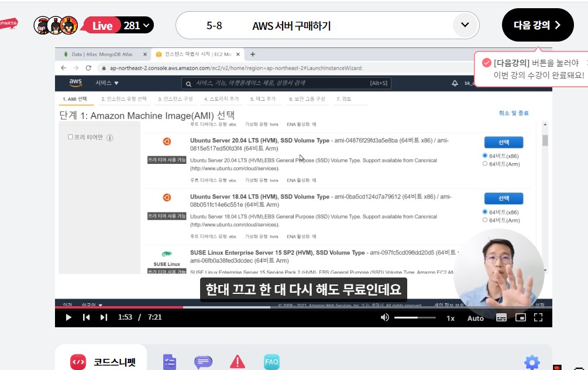The width and height of the screenshot is (588, 370).
Task: Toggle video subtitles icon
Action: pos(501,317)
